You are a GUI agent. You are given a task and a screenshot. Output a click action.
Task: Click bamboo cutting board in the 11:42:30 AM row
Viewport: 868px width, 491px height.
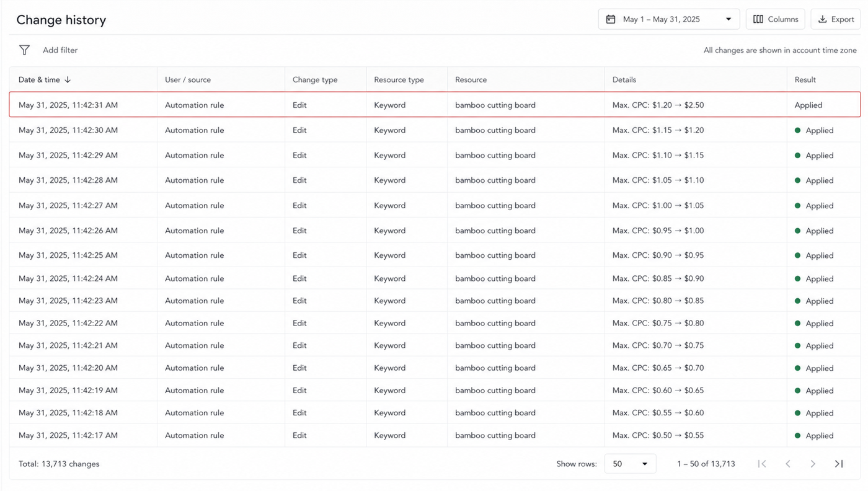point(495,130)
